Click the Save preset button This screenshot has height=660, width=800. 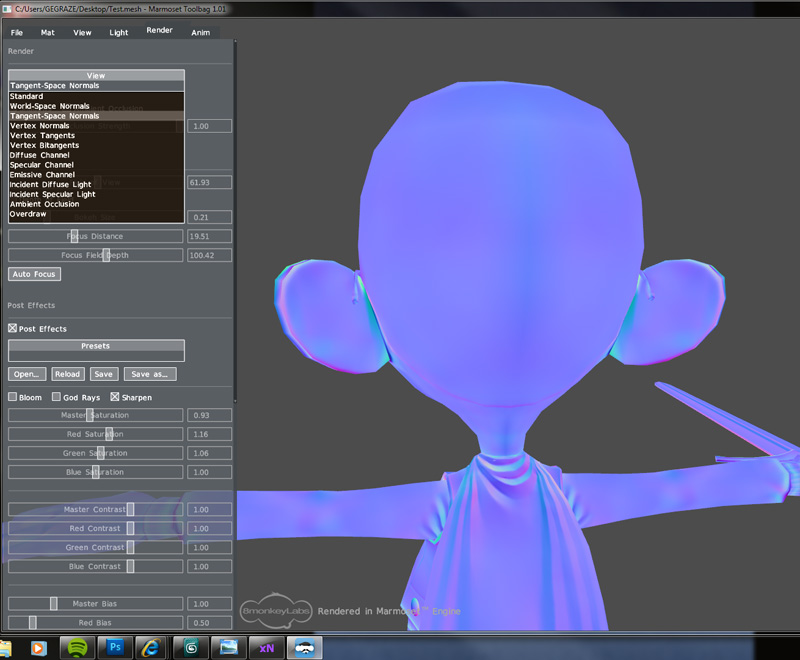click(104, 374)
